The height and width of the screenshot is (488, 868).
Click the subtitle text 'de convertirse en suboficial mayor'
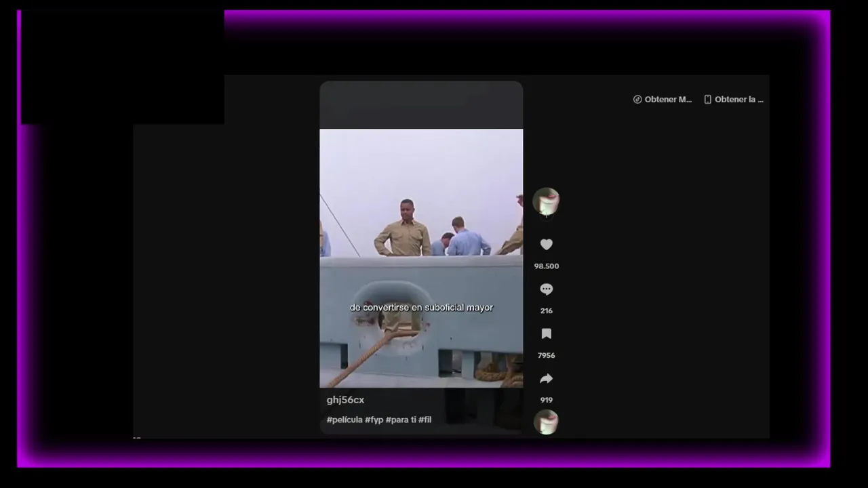coord(421,308)
